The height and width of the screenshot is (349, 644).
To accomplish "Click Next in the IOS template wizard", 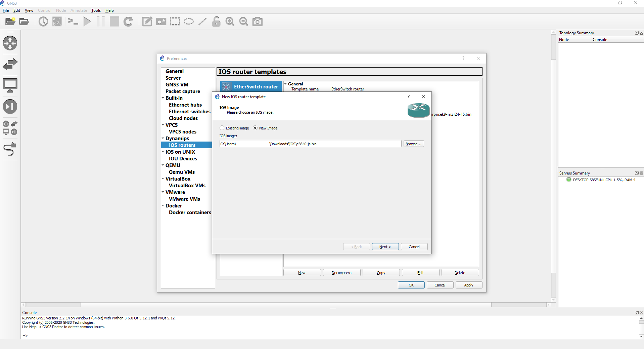I will pyautogui.click(x=385, y=246).
